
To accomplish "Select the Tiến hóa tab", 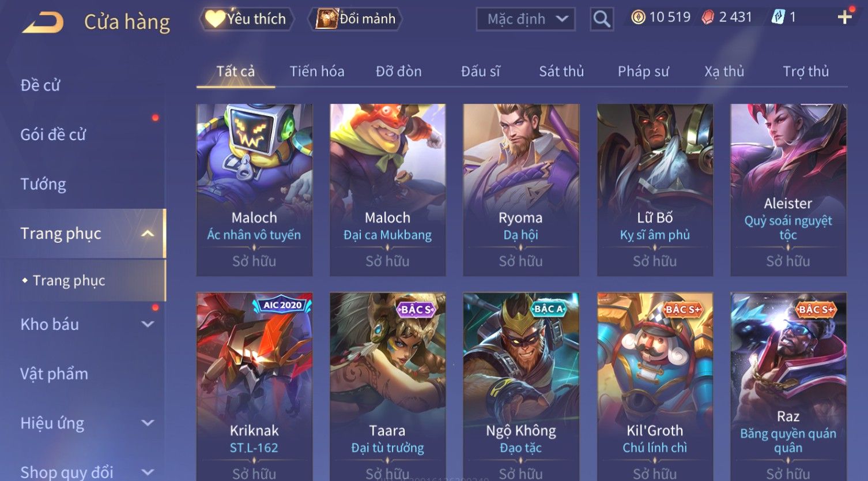I will coord(317,72).
